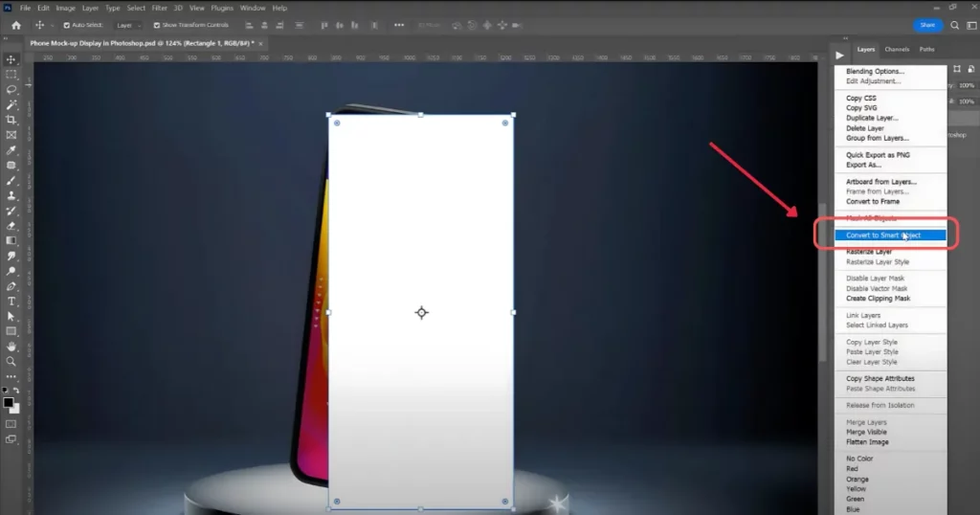This screenshot has width=980, height=515.
Task: Select the Zoom tool
Action: (x=11, y=361)
